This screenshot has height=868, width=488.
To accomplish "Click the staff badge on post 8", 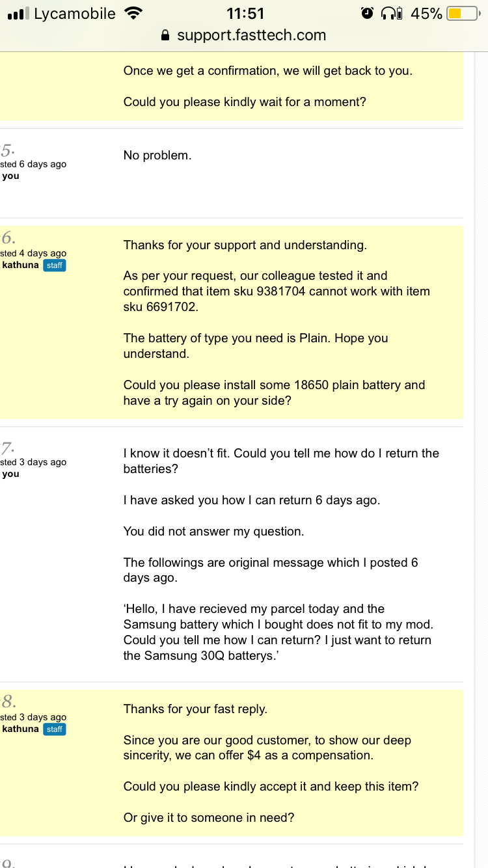I will [x=55, y=729].
